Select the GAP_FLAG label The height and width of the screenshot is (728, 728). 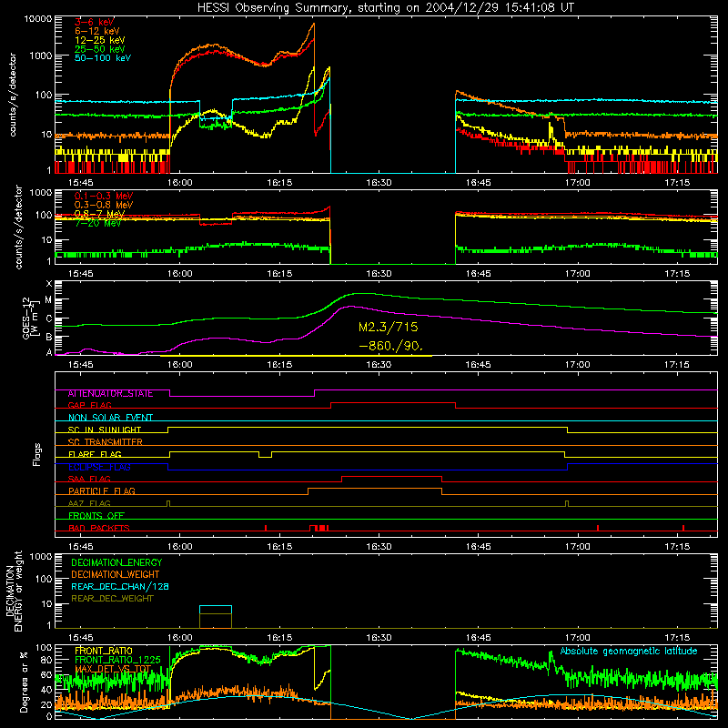90,405
